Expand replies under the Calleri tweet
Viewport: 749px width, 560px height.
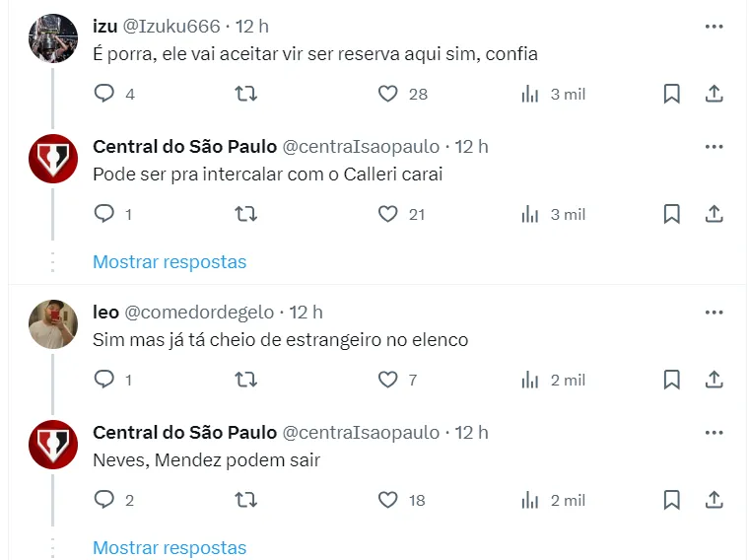tap(169, 261)
